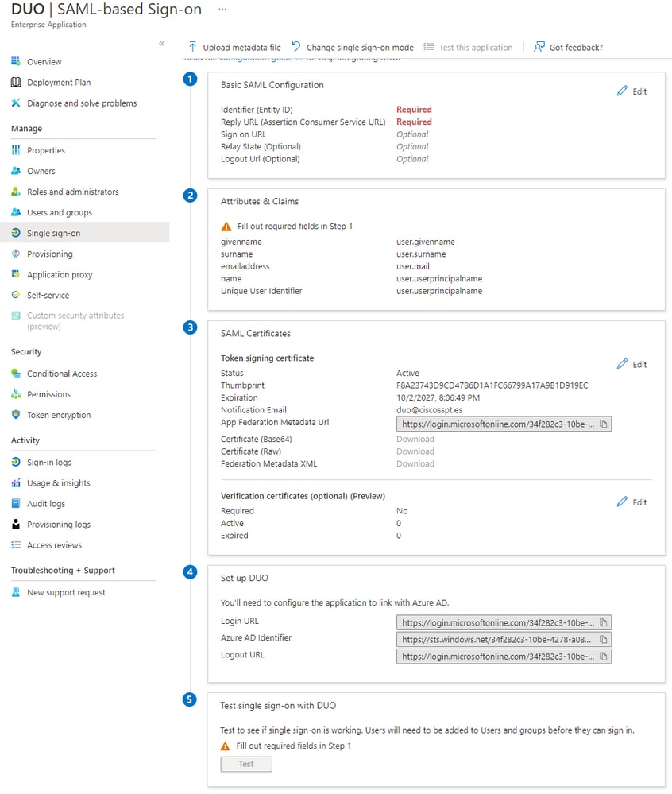Select Diagnose and solve problems
Viewport: 672px width, 794px height.
click(x=82, y=103)
